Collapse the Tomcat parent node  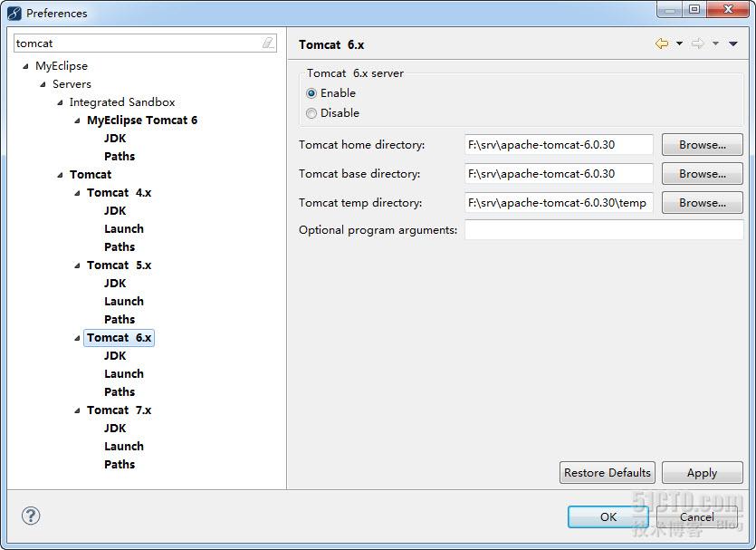tap(60, 175)
